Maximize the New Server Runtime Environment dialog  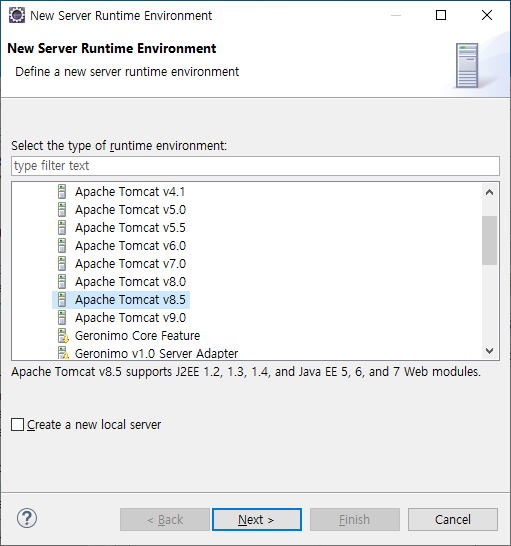441,15
